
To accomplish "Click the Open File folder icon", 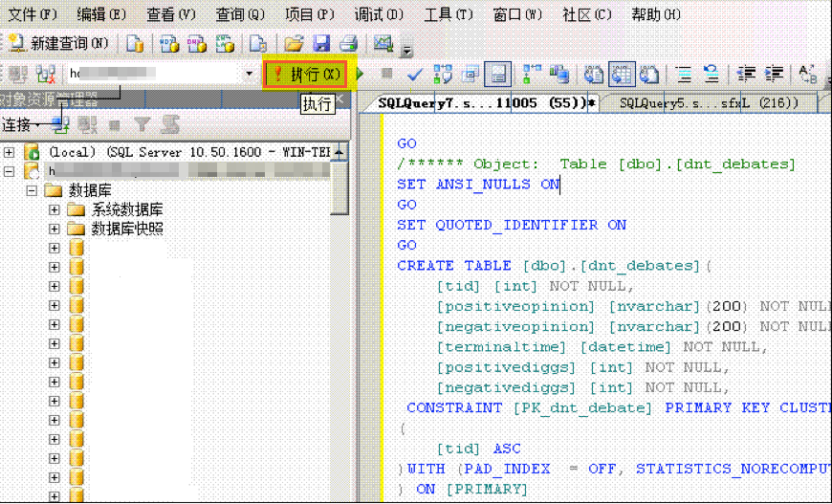I will point(294,43).
